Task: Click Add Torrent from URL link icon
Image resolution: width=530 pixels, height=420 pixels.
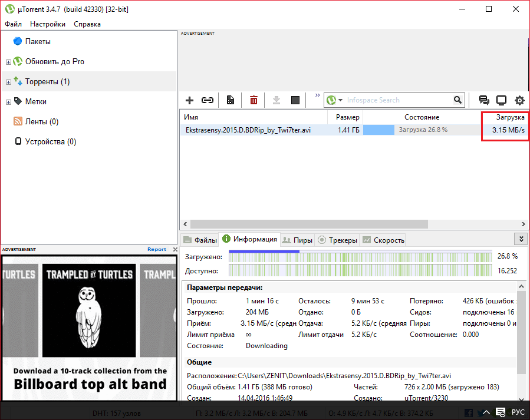Action: click(x=207, y=100)
